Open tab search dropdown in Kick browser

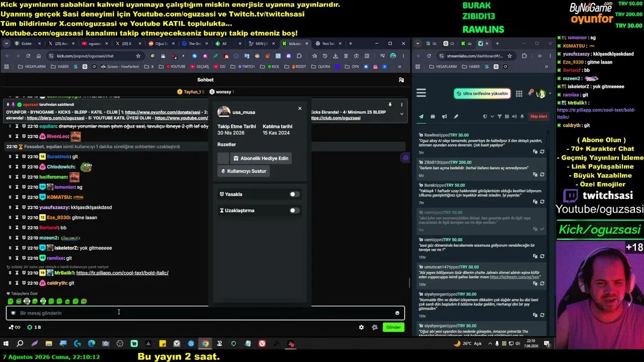[x=6, y=44]
